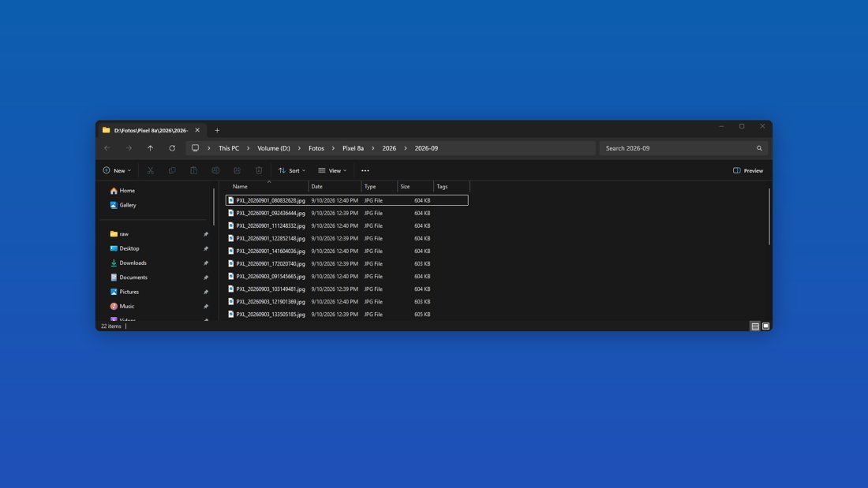Switch to large thumbnails view in status bar

pos(765,326)
